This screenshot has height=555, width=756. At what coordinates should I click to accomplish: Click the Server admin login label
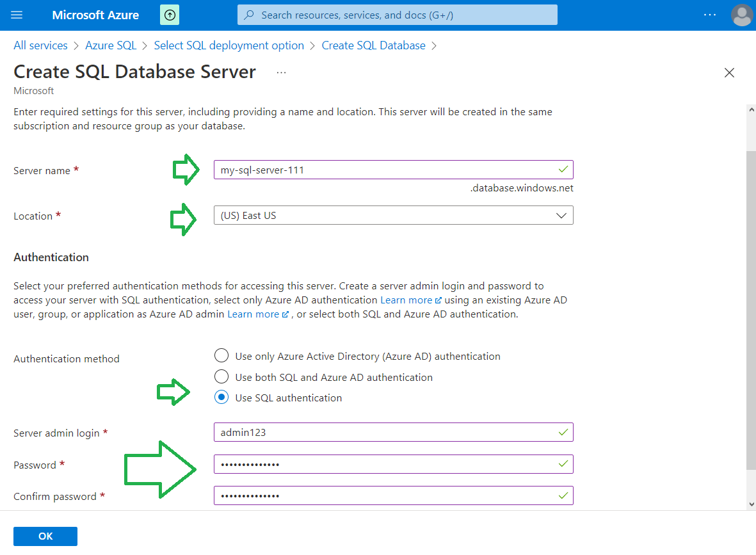pyautogui.click(x=56, y=433)
